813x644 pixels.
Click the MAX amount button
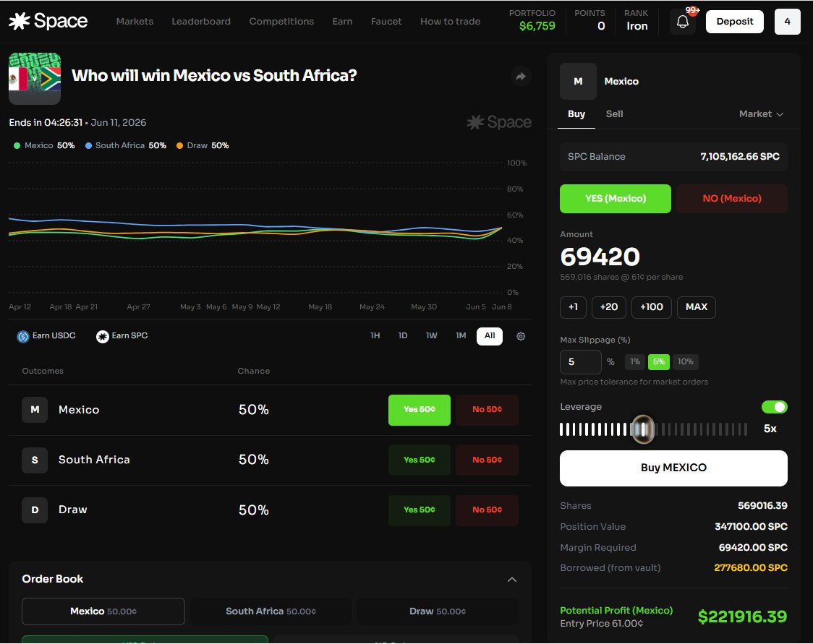coord(697,307)
